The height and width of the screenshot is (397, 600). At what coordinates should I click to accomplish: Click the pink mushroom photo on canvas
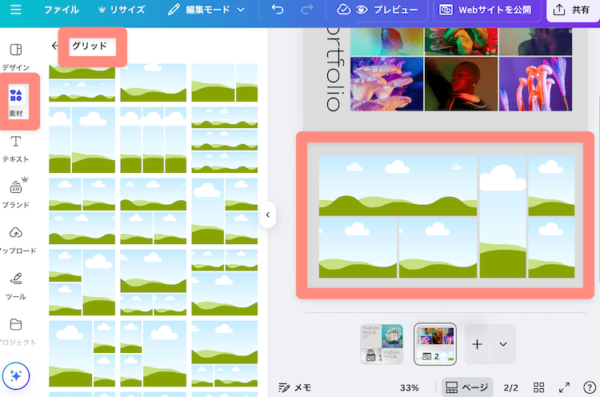click(x=387, y=84)
